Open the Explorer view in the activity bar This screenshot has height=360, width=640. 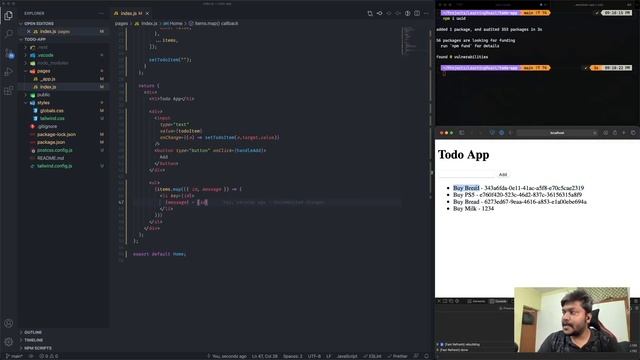(x=8, y=16)
